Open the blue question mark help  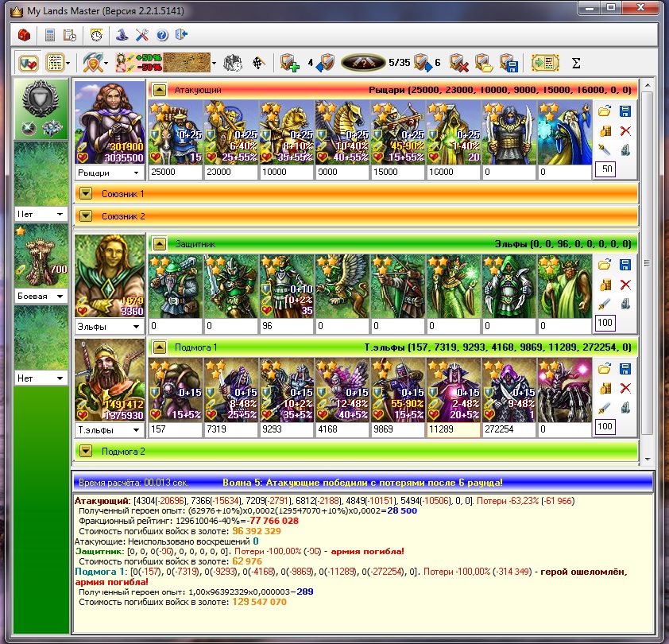162,35
